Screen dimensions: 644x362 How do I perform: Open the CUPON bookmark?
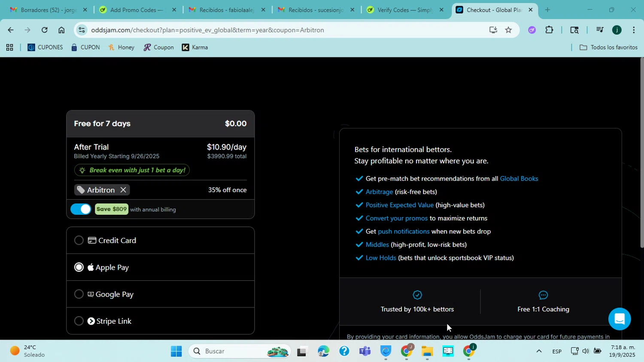[85, 48]
